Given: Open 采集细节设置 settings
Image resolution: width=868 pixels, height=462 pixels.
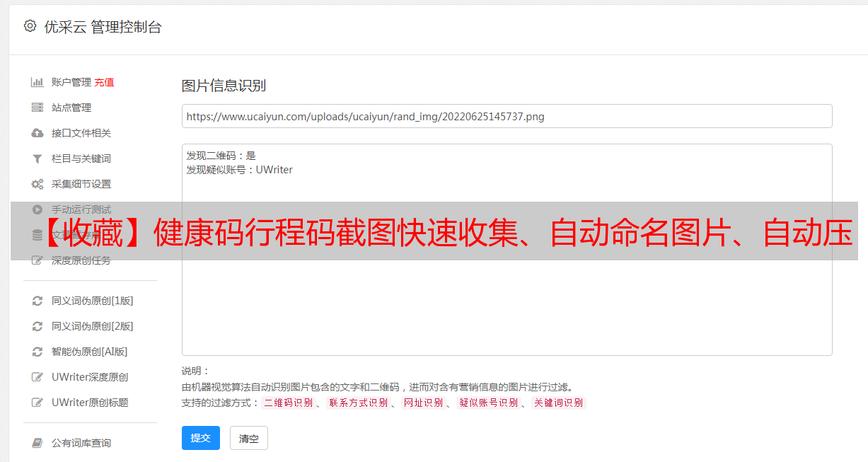Looking at the screenshot, I should pos(81,184).
